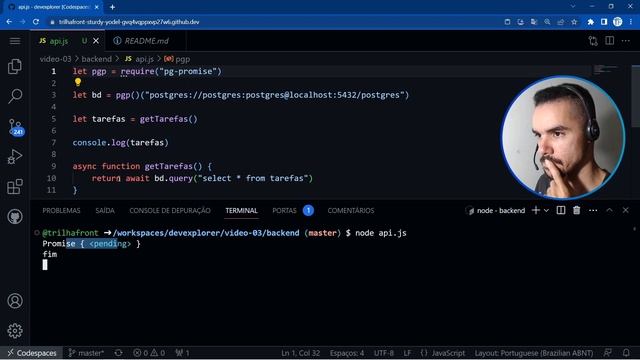Change language mode JavaScript
This screenshot has width=640, height=360.
click(443, 353)
